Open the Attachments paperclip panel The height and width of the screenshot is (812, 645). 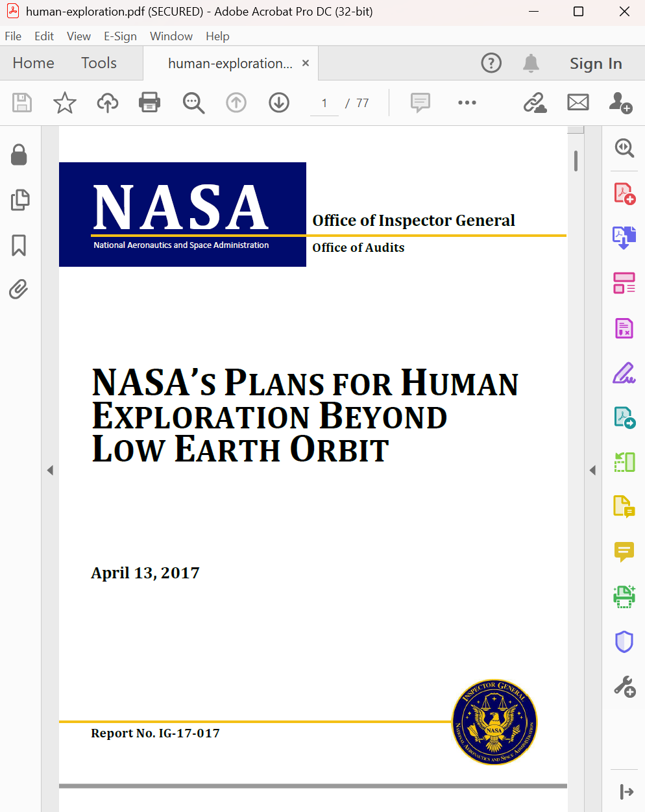pos(19,289)
